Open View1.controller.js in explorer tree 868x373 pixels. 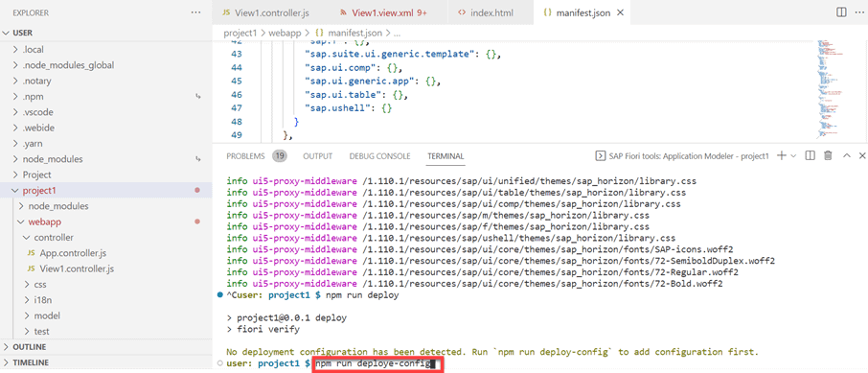point(105,268)
